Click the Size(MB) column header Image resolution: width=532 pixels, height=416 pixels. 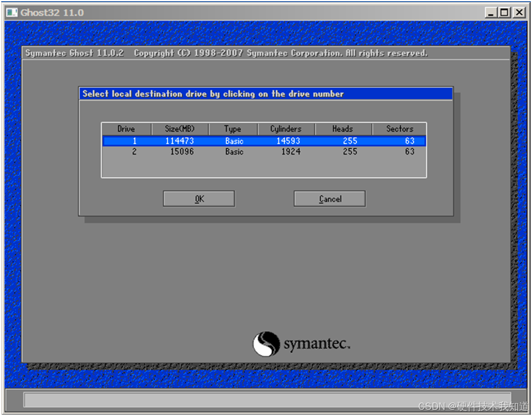(180, 129)
